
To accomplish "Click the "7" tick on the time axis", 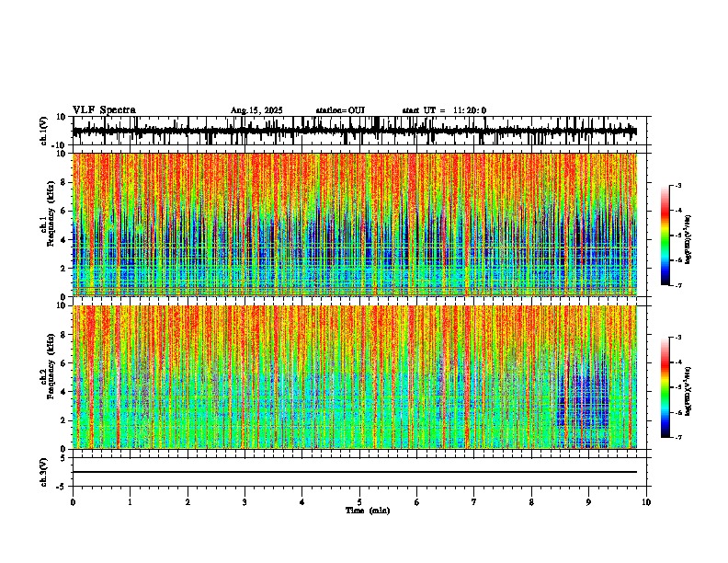I will point(474,502).
